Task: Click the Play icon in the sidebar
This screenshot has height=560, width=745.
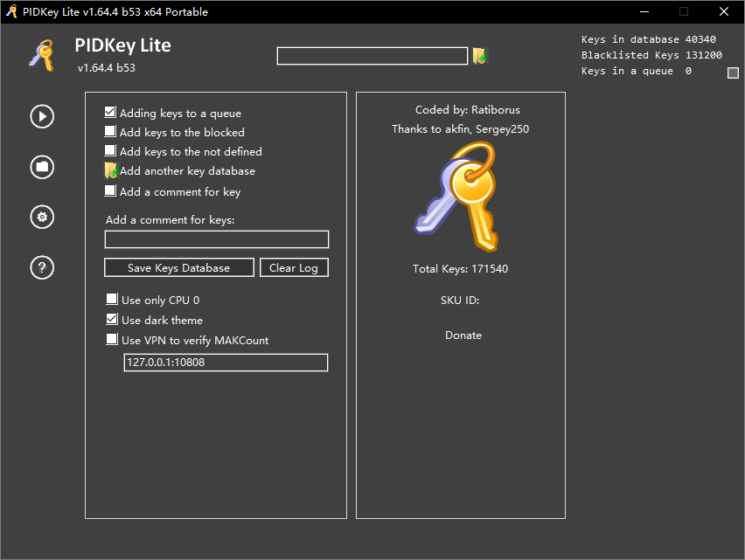Action: click(41, 116)
